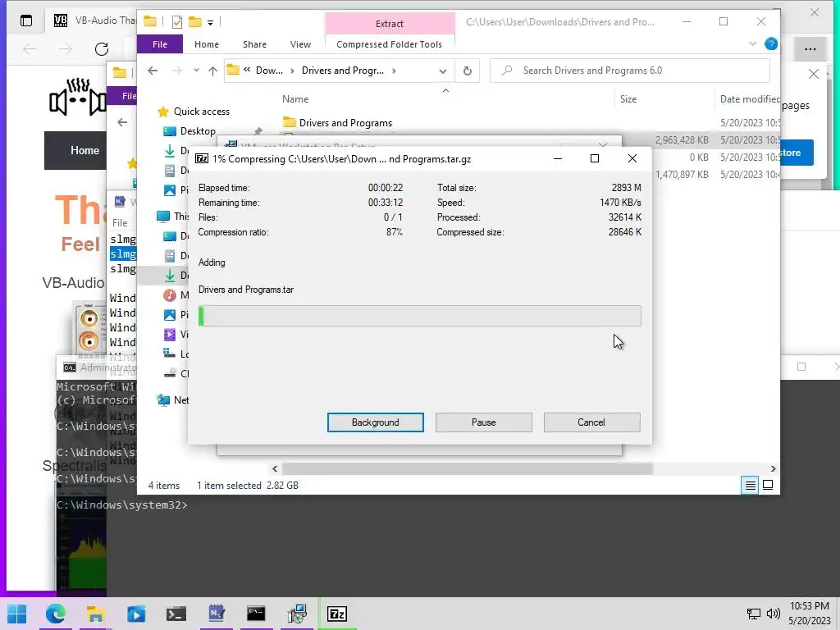This screenshot has width=840, height=630.
Task: Click the New folder quick access icon
Action: (x=195, y=22)
